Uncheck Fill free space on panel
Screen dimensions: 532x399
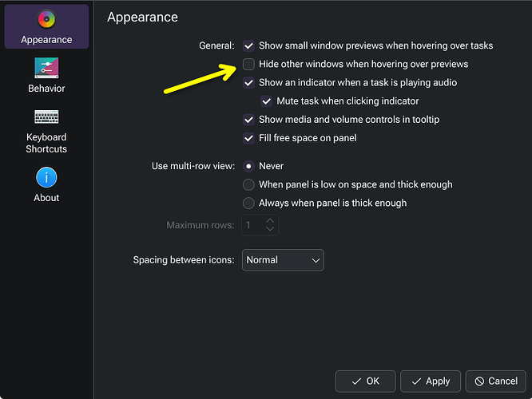coord(248,138)
